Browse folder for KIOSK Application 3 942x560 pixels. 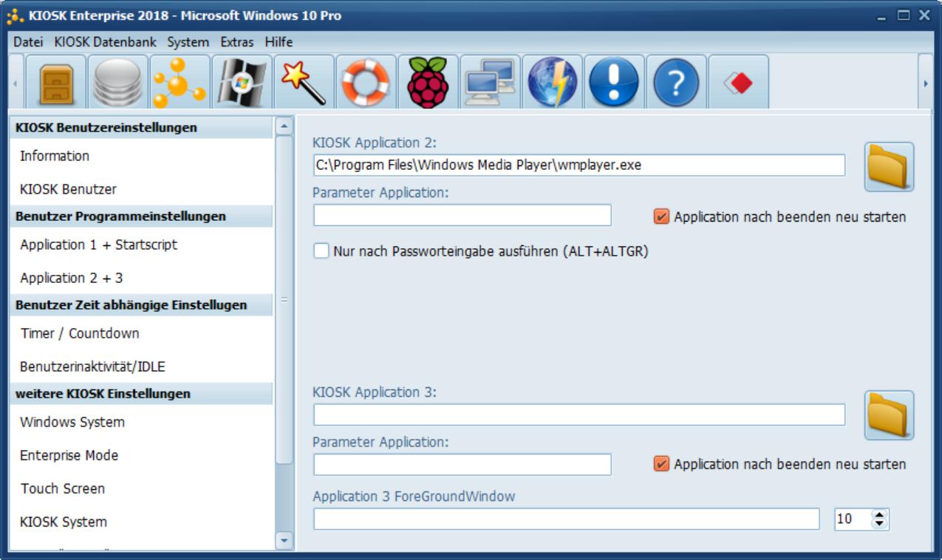click(890, 415)
